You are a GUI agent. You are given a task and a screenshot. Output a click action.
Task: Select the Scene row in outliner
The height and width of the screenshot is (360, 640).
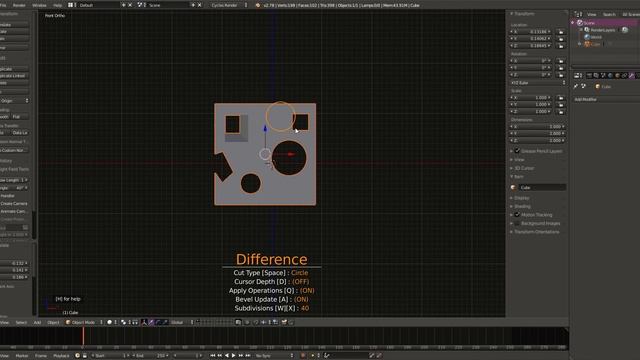606,23
